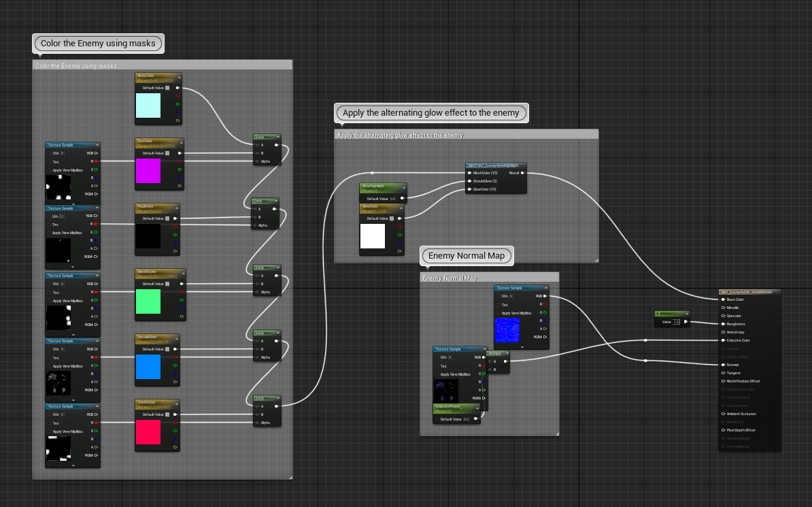Open color picker icon on BodyColor Default Value
This screenshot has width=812, height=507.
(x=167, y=88)
